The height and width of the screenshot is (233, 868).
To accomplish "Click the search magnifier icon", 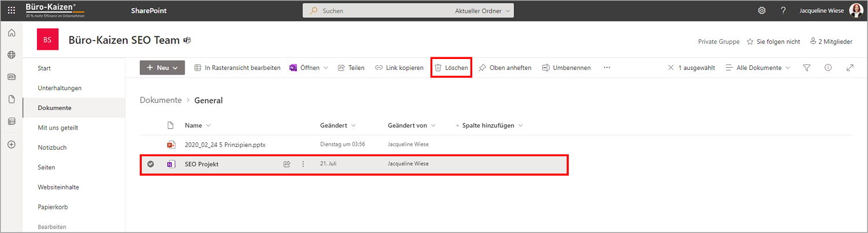I will pos(313,10).
